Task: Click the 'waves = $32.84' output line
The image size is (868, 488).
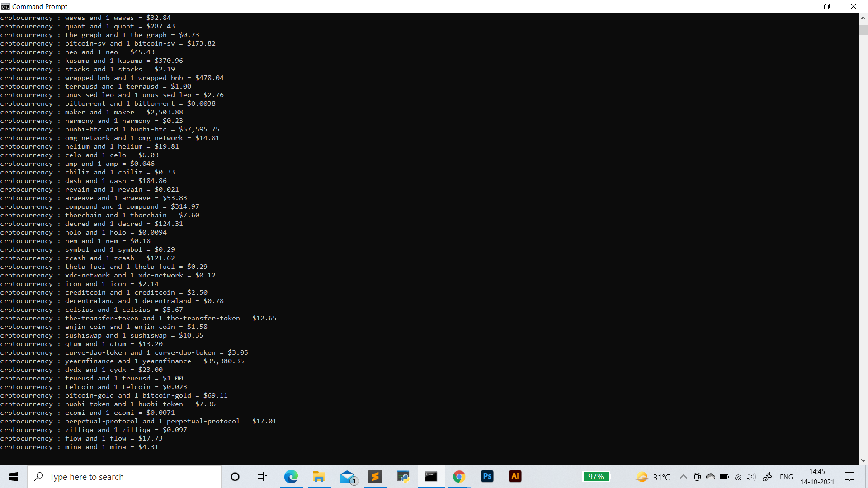Action: click(x=85, y=18)
